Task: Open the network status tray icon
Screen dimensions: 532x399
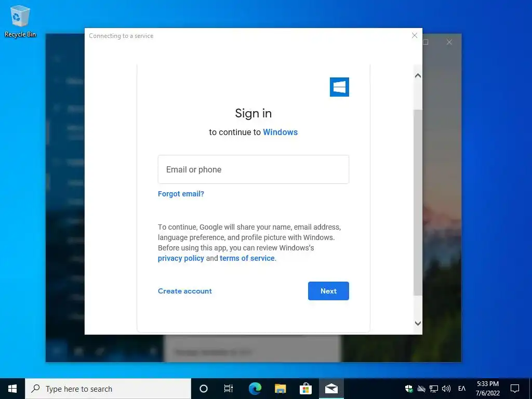Action: 434,389
